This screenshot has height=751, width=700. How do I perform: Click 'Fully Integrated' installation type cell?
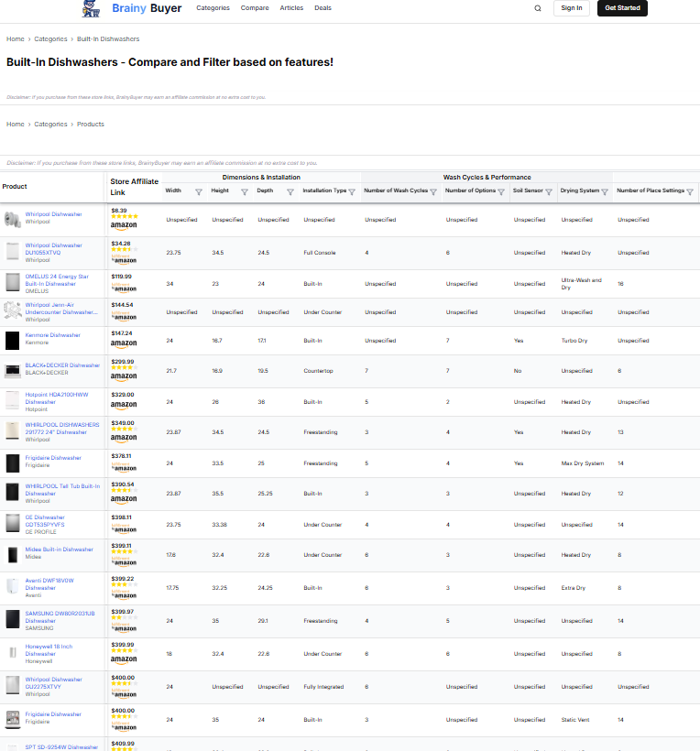323,687
